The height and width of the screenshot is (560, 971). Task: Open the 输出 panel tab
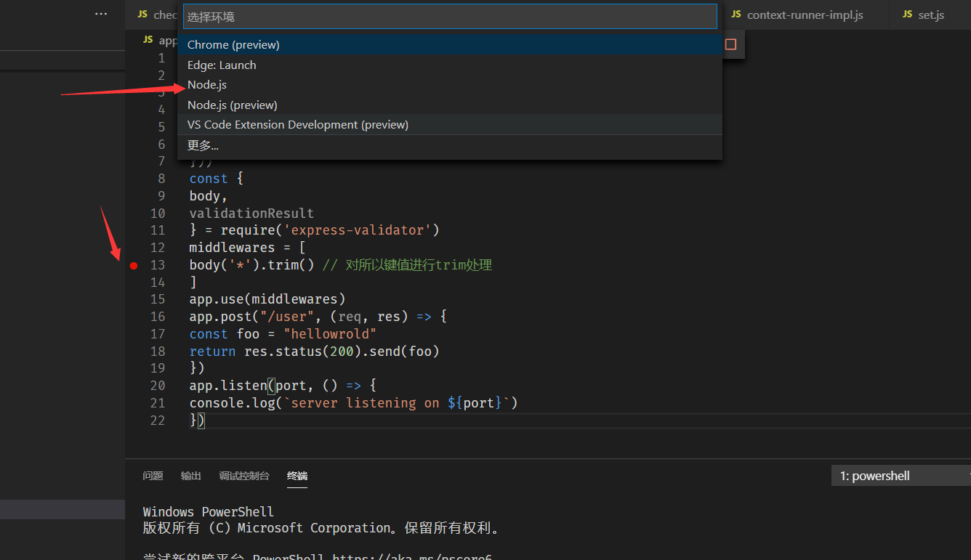click(191, 476)
